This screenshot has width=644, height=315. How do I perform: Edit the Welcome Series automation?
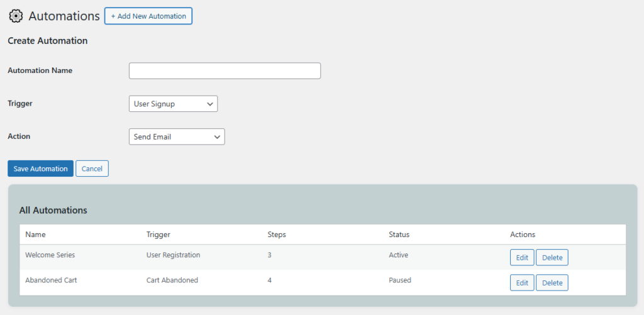tap(522, 257)
